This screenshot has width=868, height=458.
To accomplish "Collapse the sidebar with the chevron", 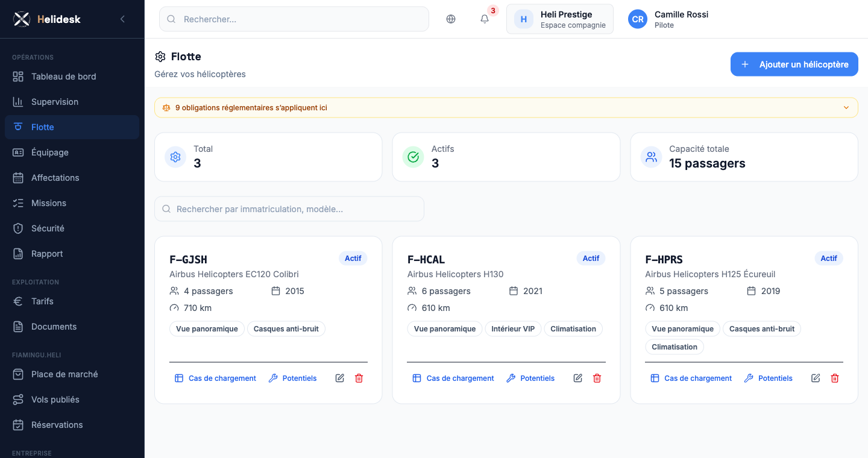I will pos(122,19).
